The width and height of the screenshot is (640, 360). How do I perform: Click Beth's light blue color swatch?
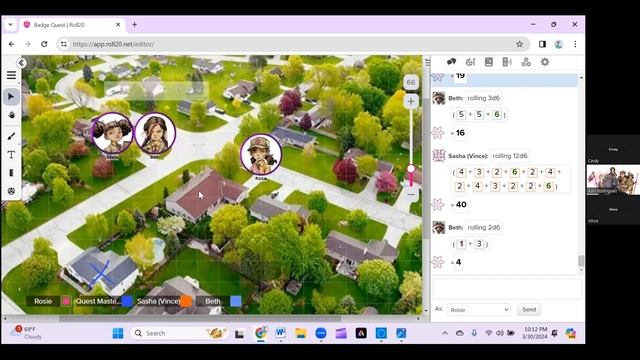(x=236, y=301)
